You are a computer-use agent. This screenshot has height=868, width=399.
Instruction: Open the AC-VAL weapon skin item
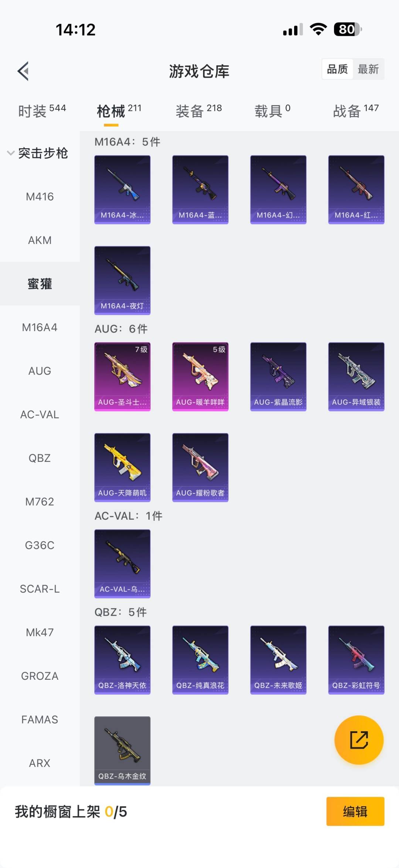coord(122,564)
